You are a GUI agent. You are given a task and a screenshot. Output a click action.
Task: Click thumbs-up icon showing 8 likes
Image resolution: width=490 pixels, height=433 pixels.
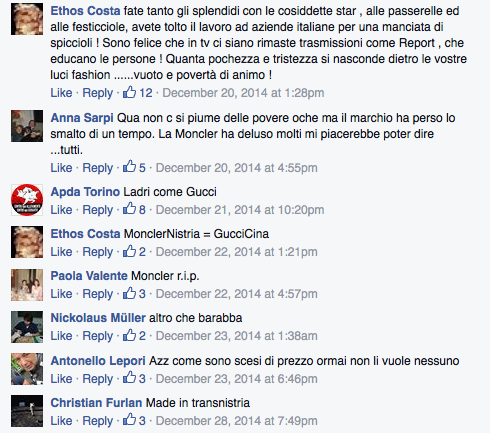click(129, 209)
